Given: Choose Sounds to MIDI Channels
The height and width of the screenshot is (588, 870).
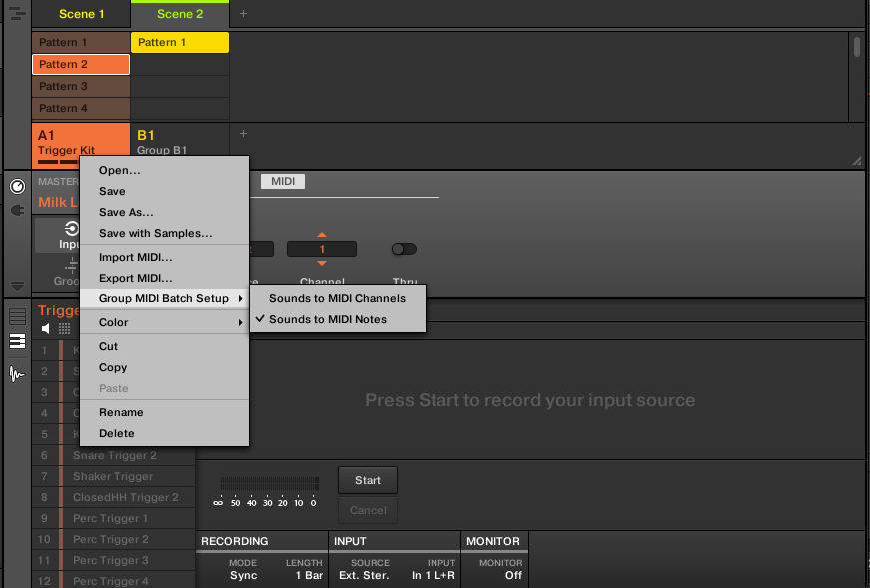Looking at the screenshot, I should (337, 298).
